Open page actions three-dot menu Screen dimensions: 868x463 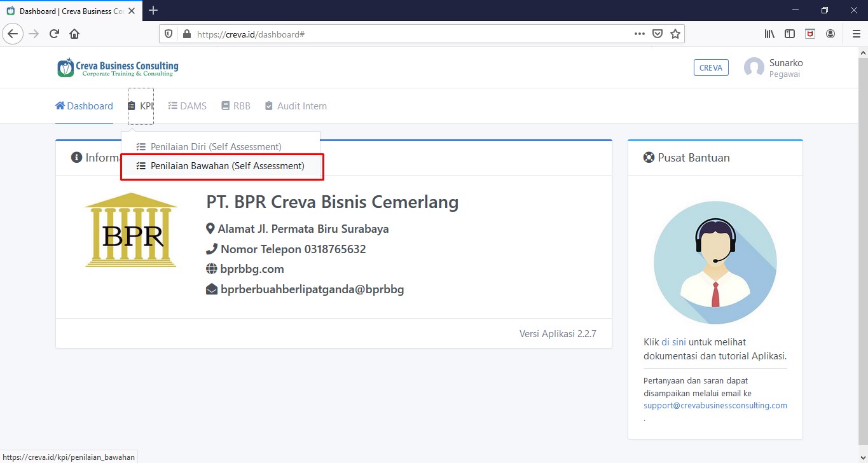pyautogui.click(x=640, y=34)
